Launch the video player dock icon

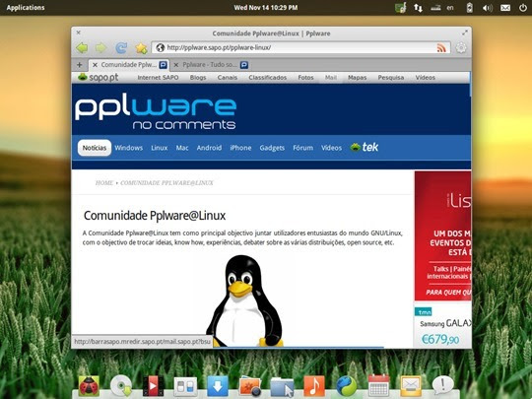point(153,386)
